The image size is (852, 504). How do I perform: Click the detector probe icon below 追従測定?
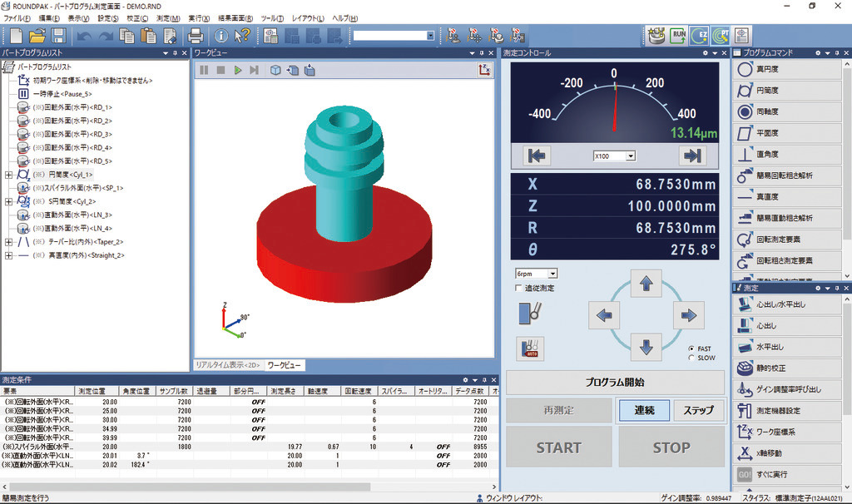coord(530,313)
